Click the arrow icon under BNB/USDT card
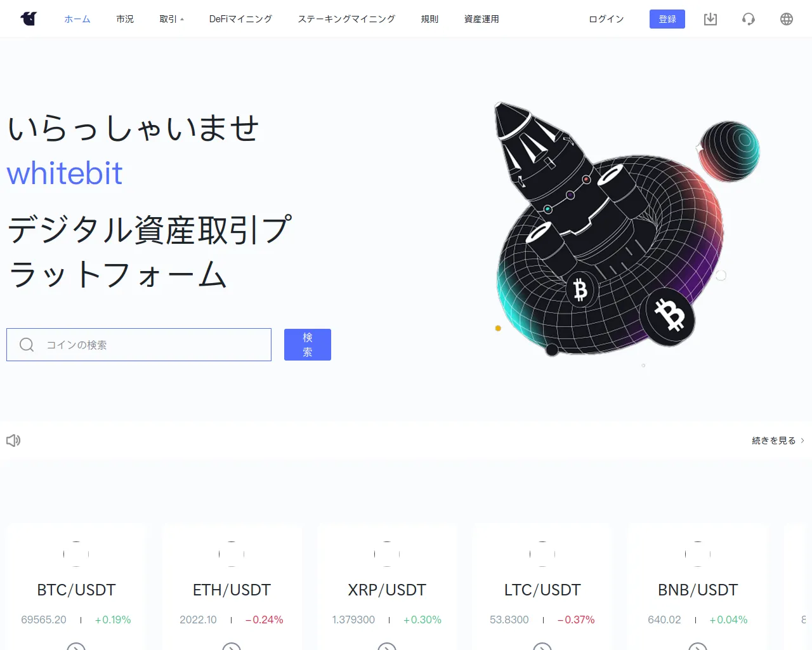812x650 pixels. pyautogui.click(x=698, y=646)
